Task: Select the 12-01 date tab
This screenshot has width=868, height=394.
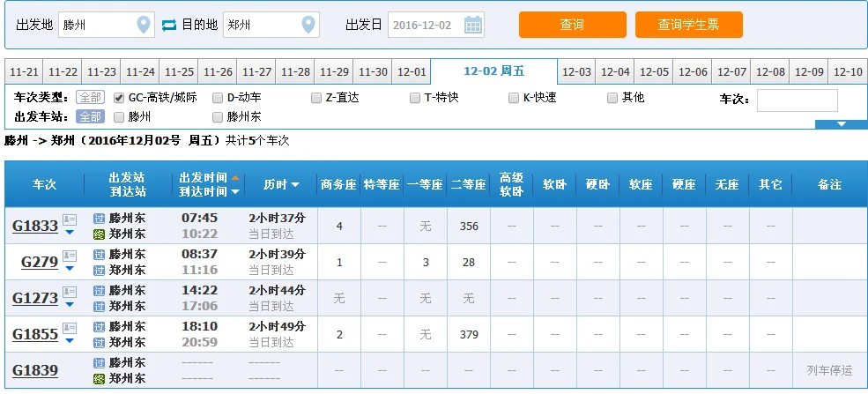Action: (412, 72)
